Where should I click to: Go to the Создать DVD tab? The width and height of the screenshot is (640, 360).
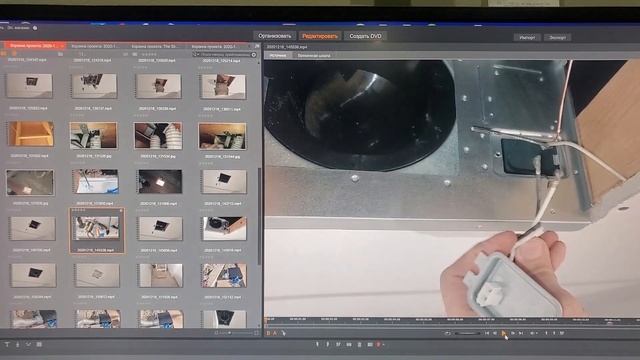(365, 36)
